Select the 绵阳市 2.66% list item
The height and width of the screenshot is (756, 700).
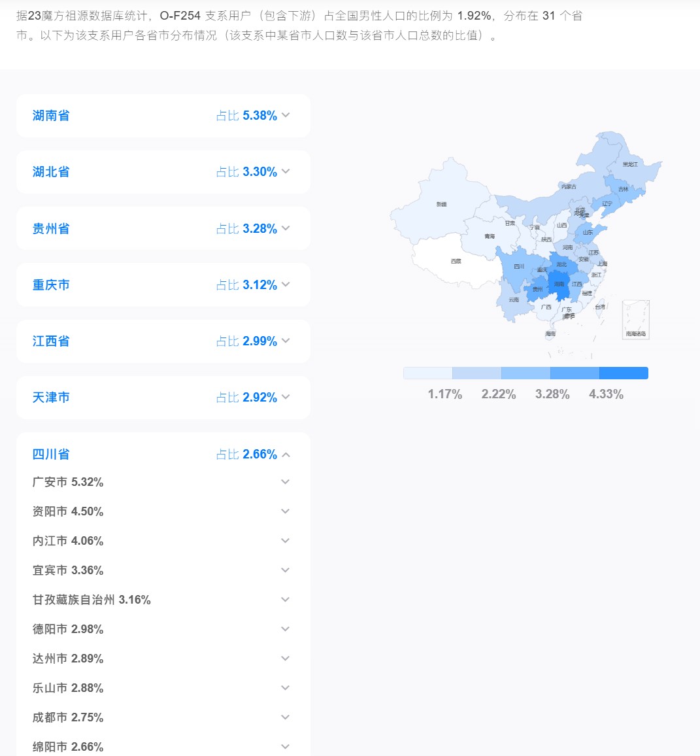(x=161, y=747)
